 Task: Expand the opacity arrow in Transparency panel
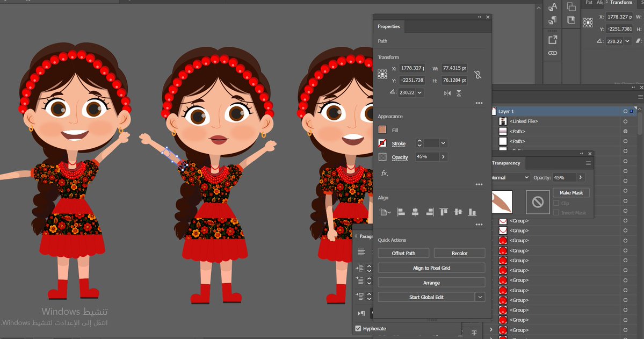coord(580,177)
